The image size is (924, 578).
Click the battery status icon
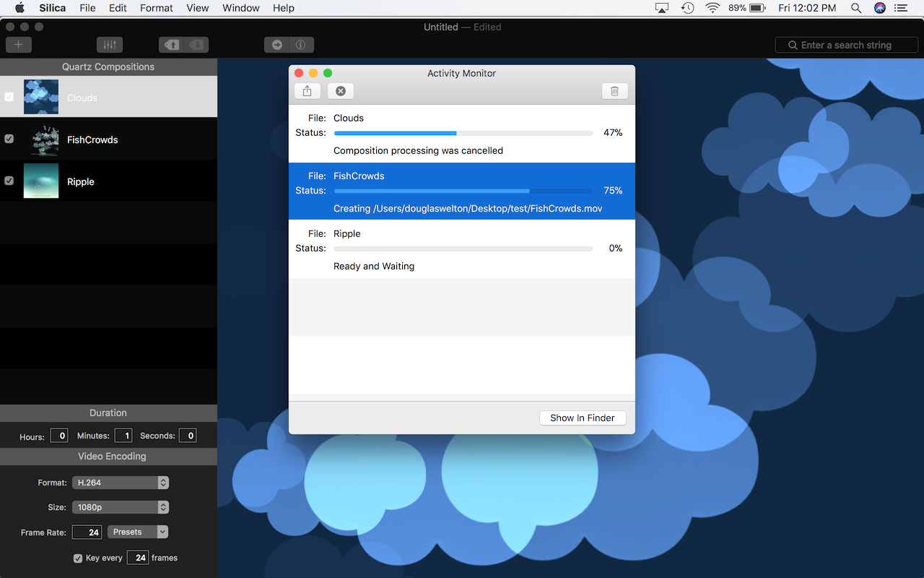click(x=757, y=8)
